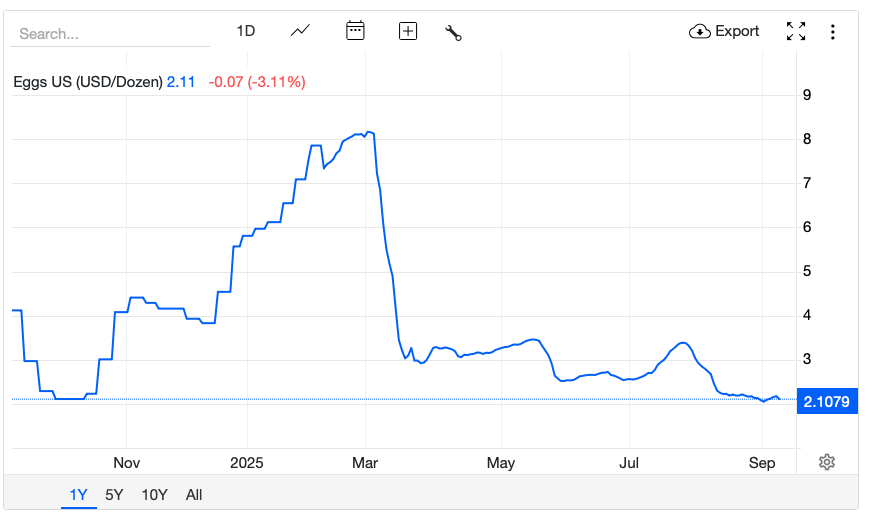This screenshot has height=523, width=871.
Task: Click the chart peak near March
Action: [368, 132]
